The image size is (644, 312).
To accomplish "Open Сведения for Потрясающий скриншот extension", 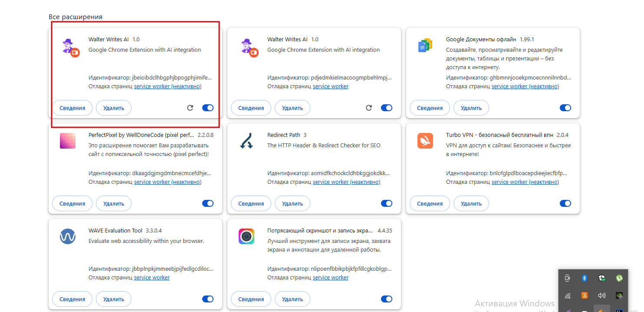I will 251,299.
